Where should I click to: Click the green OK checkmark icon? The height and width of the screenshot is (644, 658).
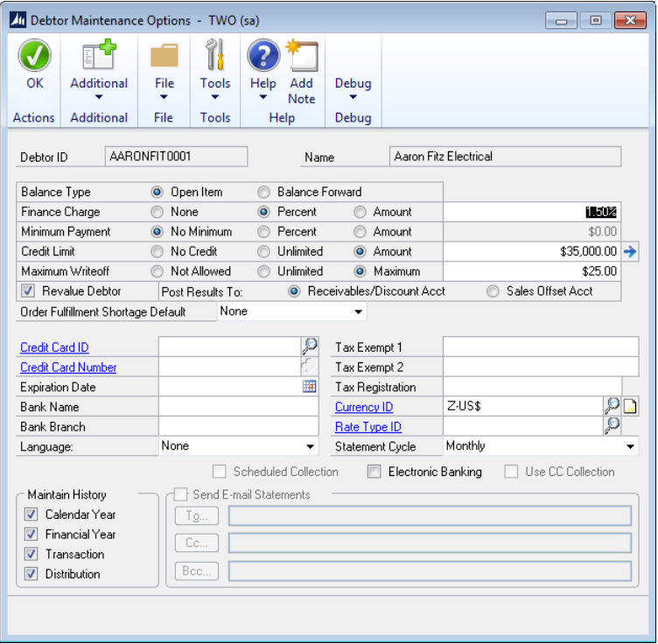34,56
